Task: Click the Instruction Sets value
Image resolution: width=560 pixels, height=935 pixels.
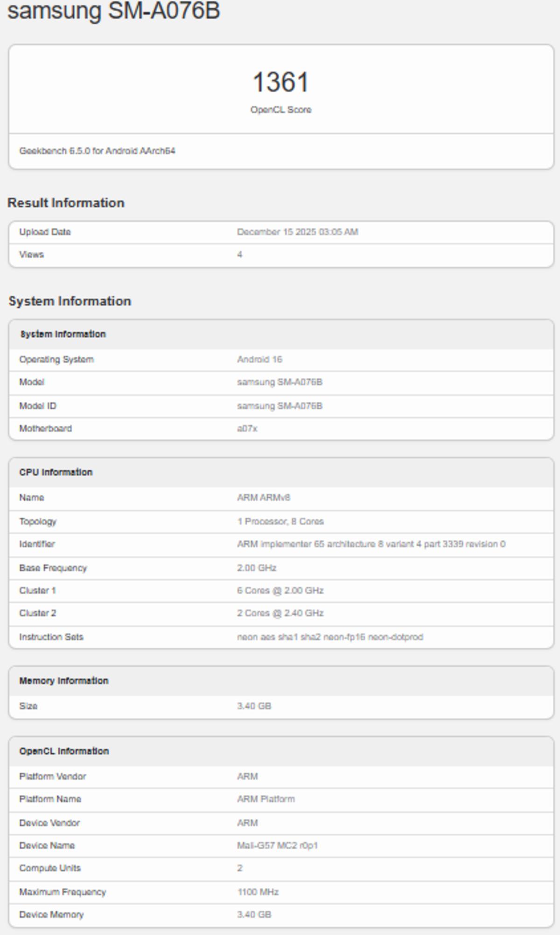Action: coord(329,637)
